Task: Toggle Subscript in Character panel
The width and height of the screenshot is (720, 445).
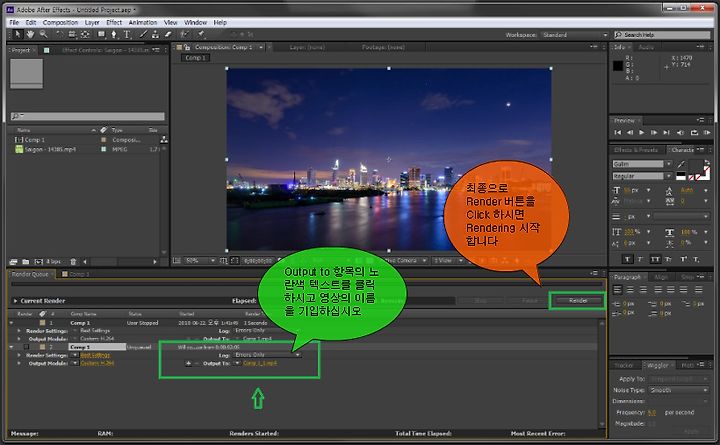Action: click(697, 259)
